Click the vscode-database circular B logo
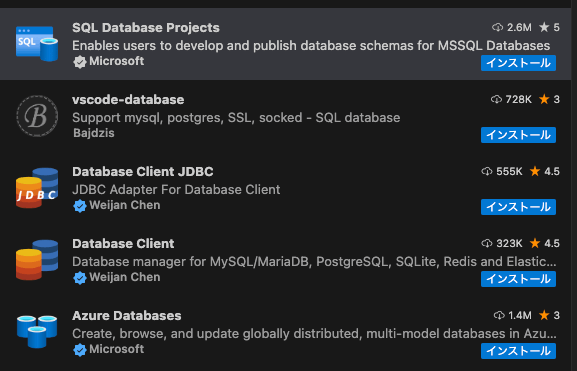Screen dimensions: 577x371 [37, 116]
